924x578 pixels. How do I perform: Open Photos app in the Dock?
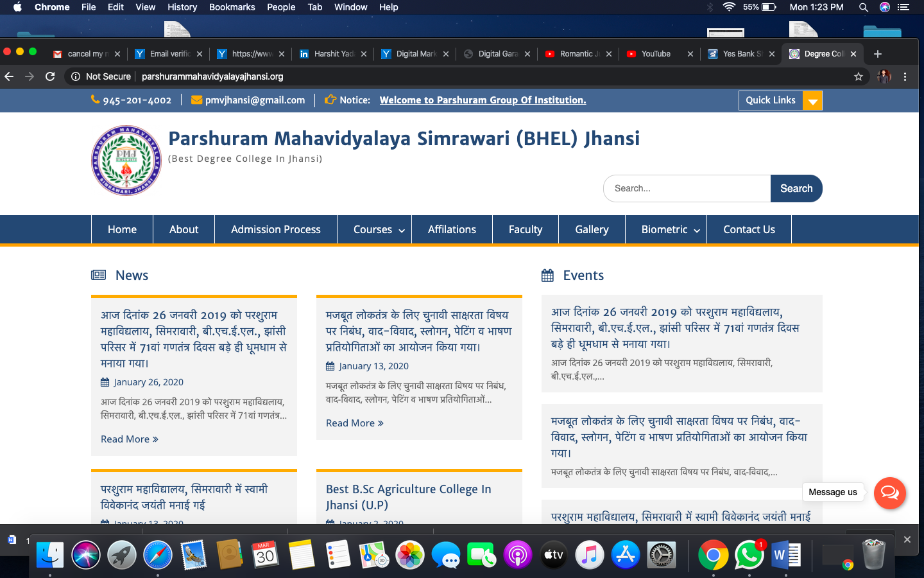pos(409,555)
